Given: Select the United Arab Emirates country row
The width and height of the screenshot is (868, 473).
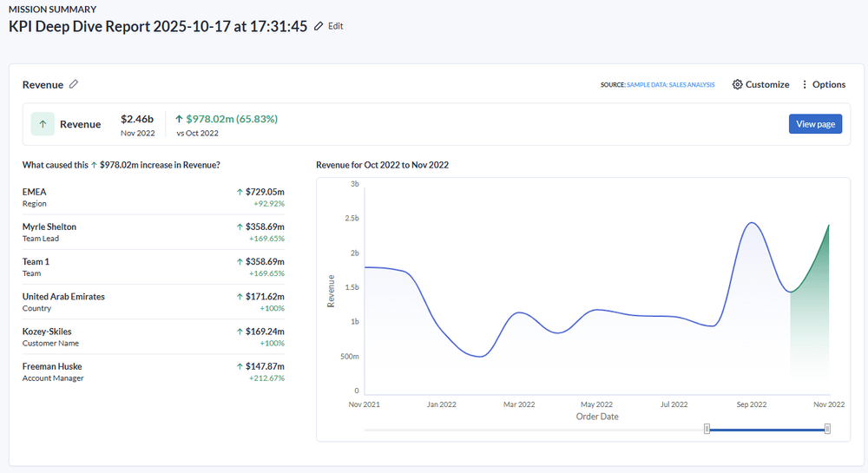Looking at the screenshot, I should 154,301.
